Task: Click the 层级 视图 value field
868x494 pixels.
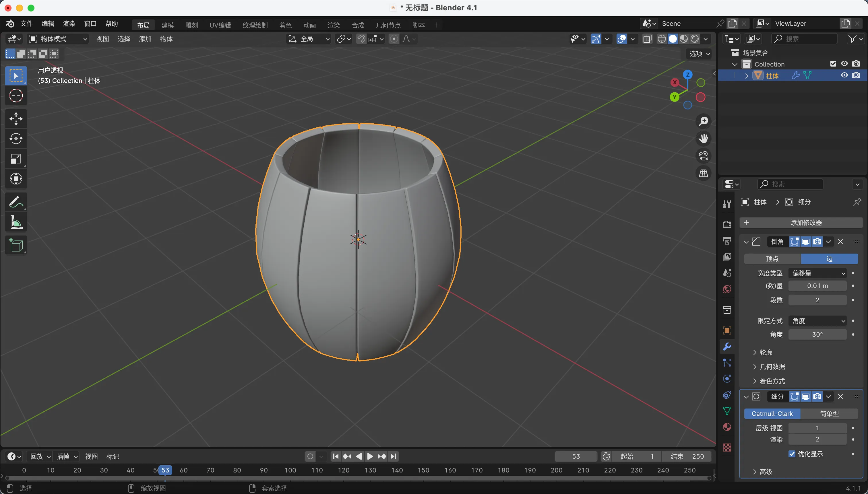Action: 817,428
